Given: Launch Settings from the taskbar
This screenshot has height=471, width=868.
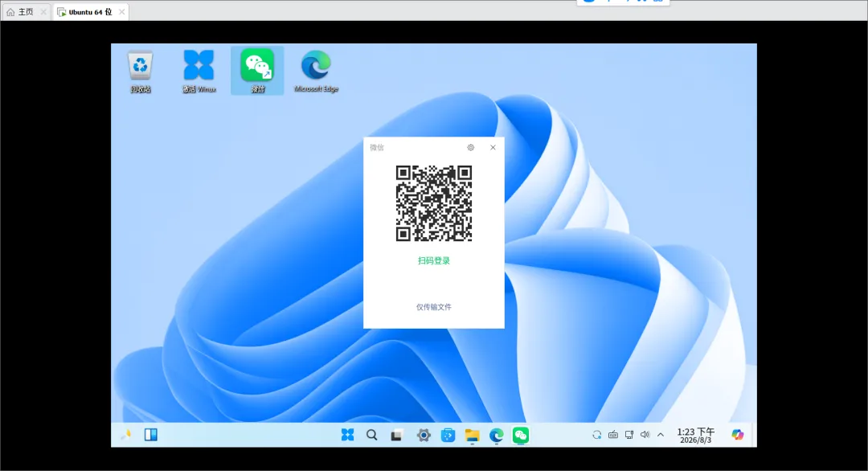Looking at the screenshot, I should coord(424,435).
